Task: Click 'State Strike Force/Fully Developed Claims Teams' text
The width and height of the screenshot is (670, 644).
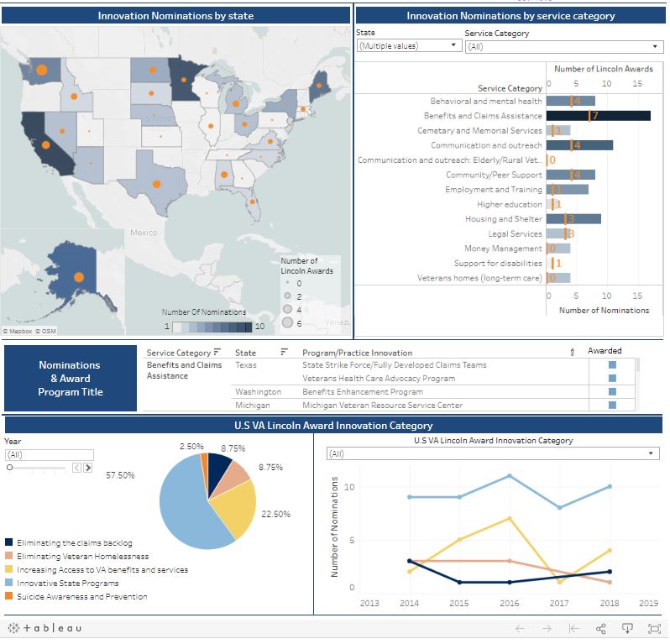Action: [x=395, y=364]
